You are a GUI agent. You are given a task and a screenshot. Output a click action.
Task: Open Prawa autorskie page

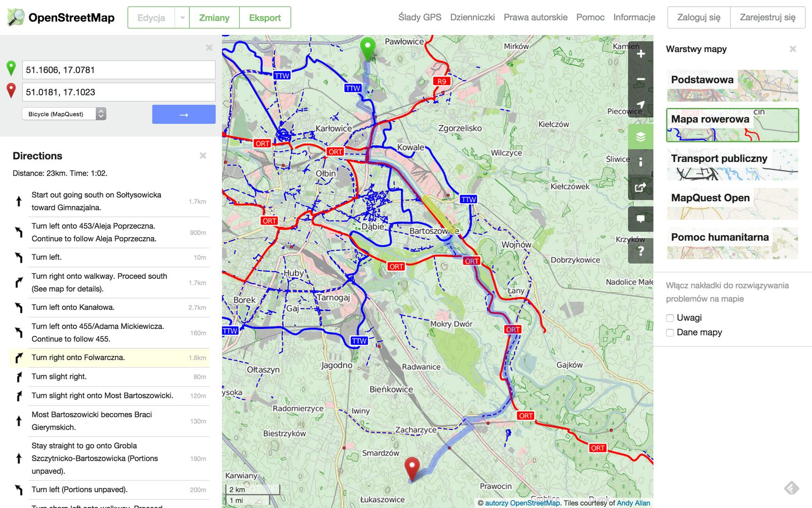click(535, 17)
